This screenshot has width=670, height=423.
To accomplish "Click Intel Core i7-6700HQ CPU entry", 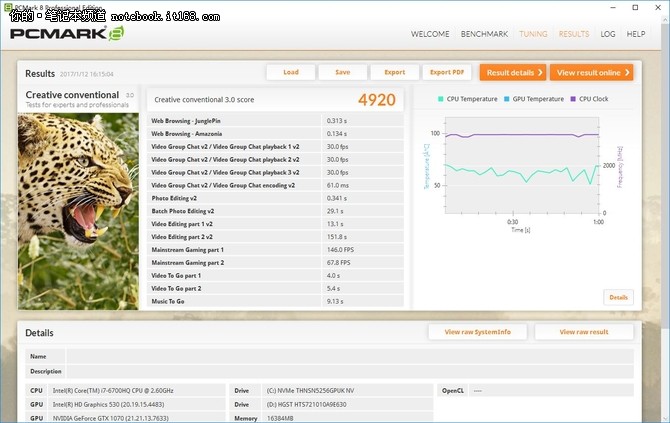I will point(113,391).
